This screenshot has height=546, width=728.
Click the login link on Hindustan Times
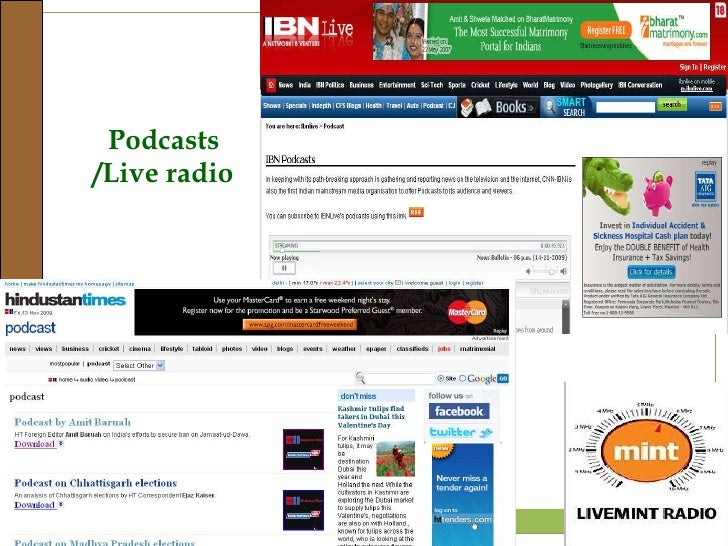[455, 283]
